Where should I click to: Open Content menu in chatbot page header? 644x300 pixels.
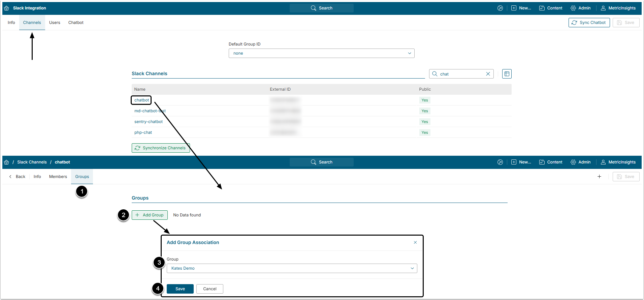tap(551, 162)
